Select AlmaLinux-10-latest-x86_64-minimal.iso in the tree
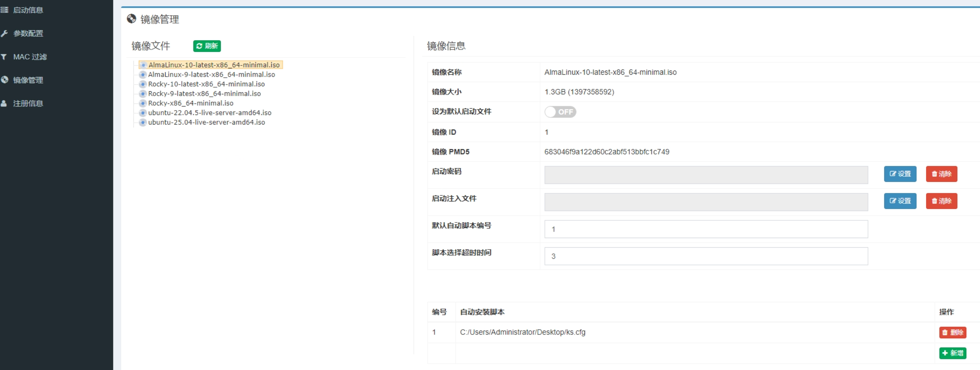This screenshot has height=370, width=980. pyautogui.click(x=214, y=65)
